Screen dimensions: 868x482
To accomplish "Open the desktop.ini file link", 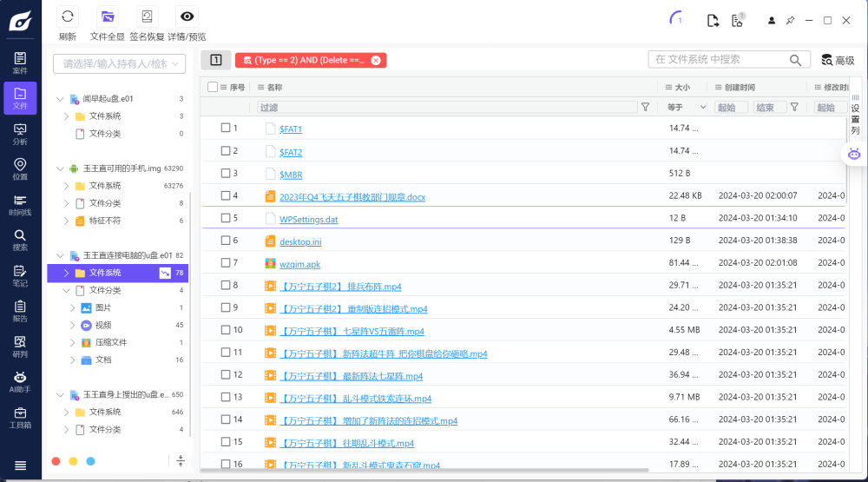I will pos(300,241).
